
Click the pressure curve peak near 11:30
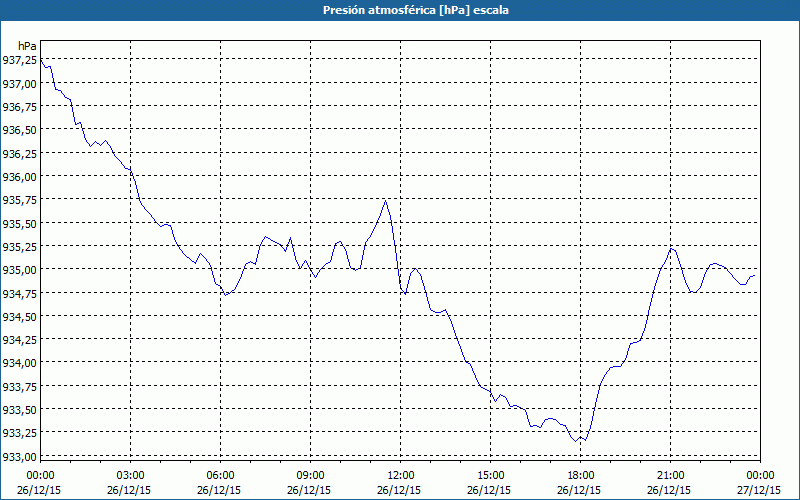[385, 201]
